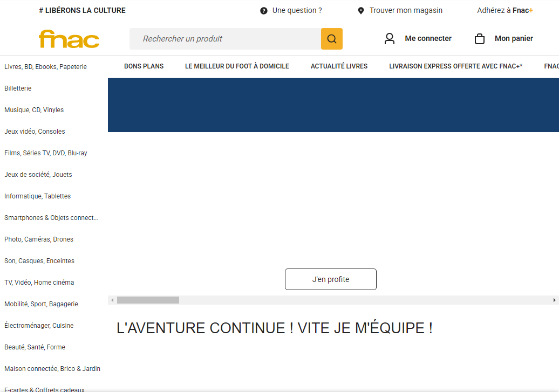Click the horizontal carousel scrollbar thumb
The height and width of the screenshot is (392, 559).
pyautogui.click(x=148, y=300)
